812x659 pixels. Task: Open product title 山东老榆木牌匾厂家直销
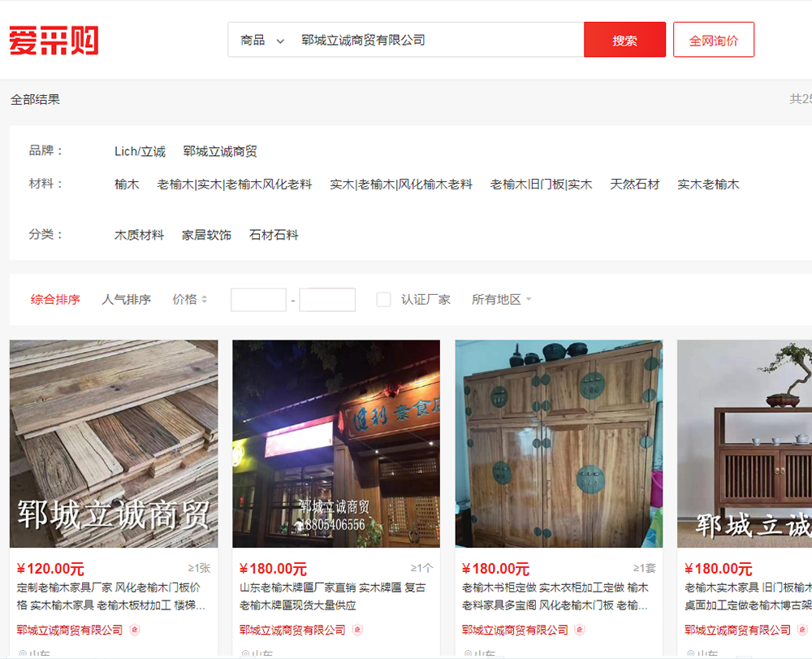tap(332, 596)
